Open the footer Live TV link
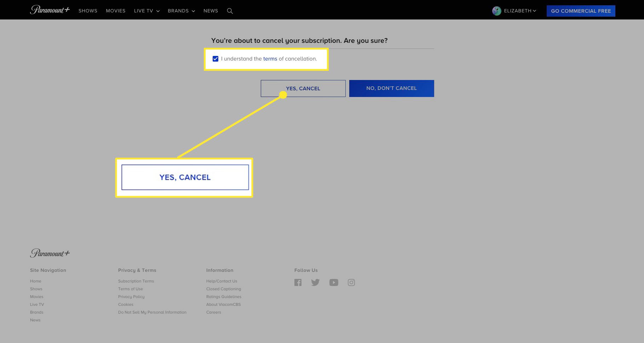 point(37,304)
